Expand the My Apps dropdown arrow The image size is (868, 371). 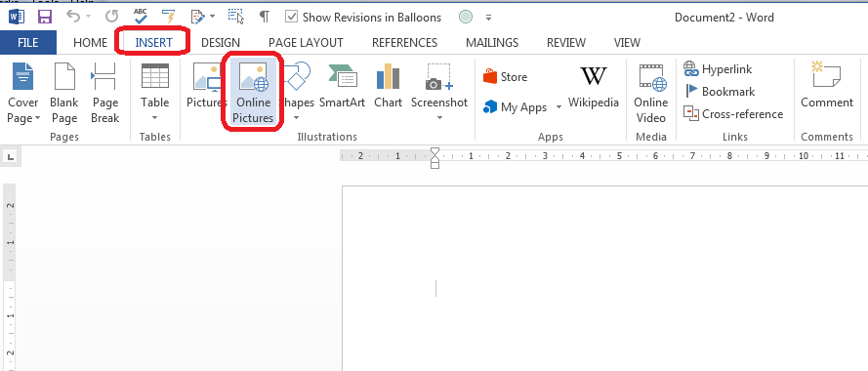pos(558,107)
